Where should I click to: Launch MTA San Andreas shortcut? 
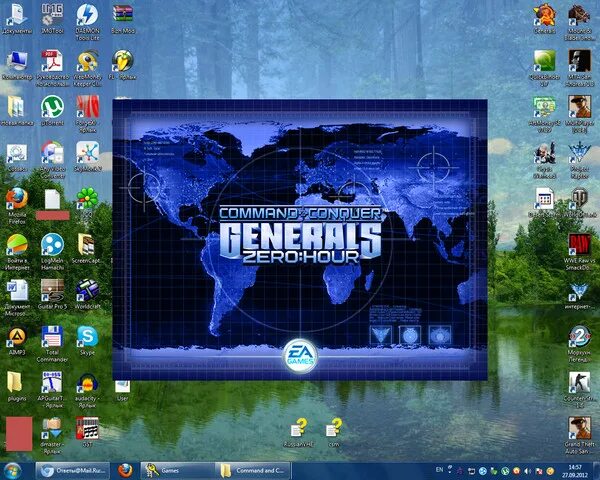[579, 62]
